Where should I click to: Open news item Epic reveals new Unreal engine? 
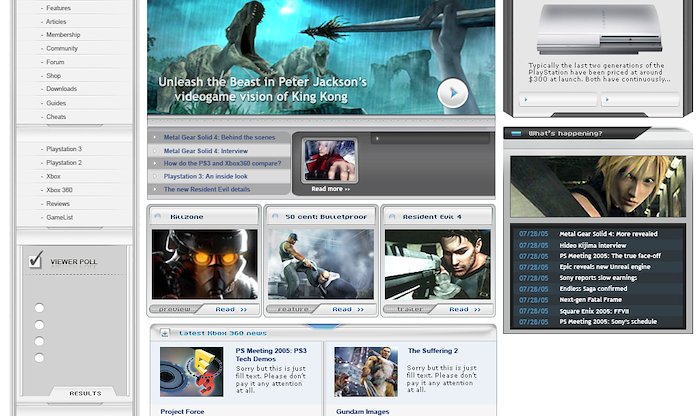coord(605,267)
